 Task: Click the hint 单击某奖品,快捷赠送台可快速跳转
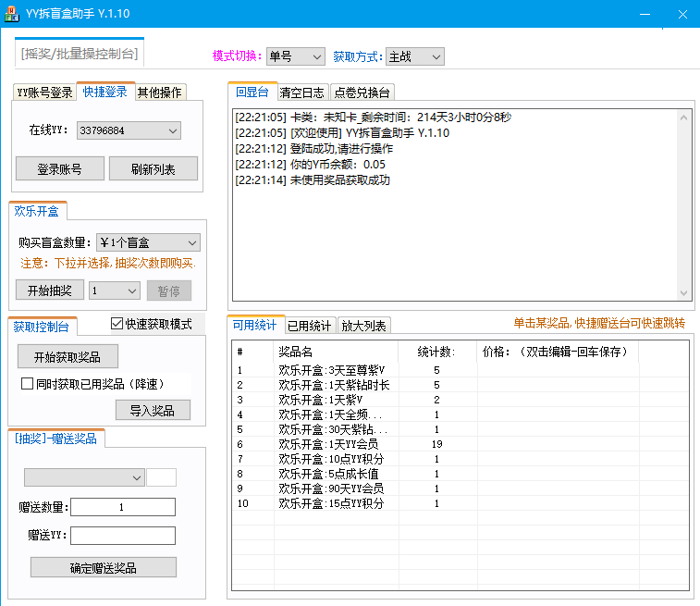[599, 323]
